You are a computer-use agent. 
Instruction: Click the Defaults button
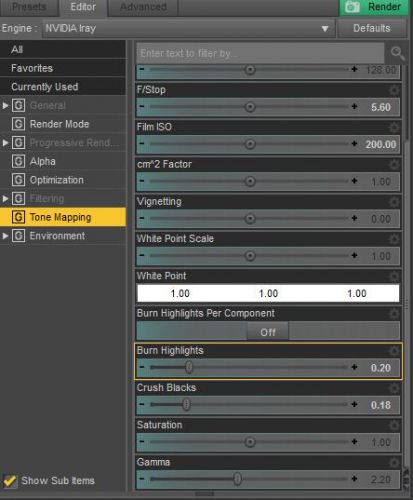372,28
